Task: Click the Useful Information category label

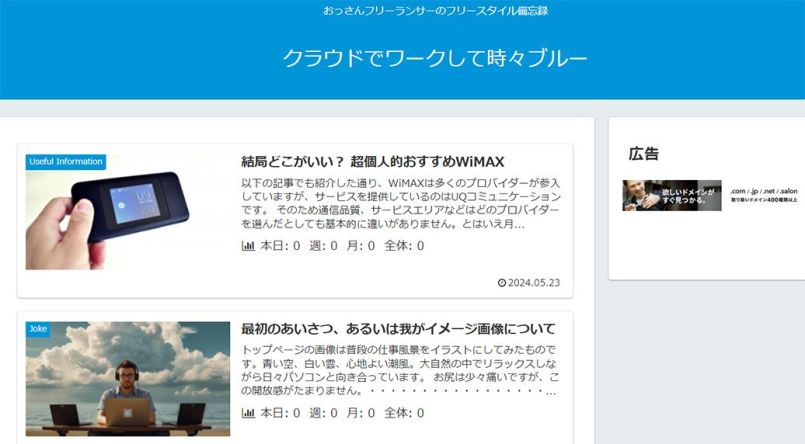Action: [x=66, y=162]
